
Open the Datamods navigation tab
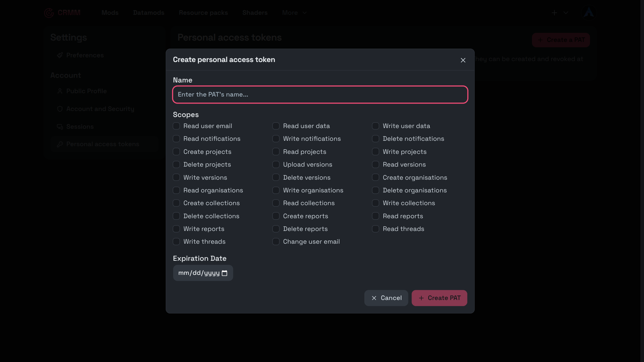(149, 13)
